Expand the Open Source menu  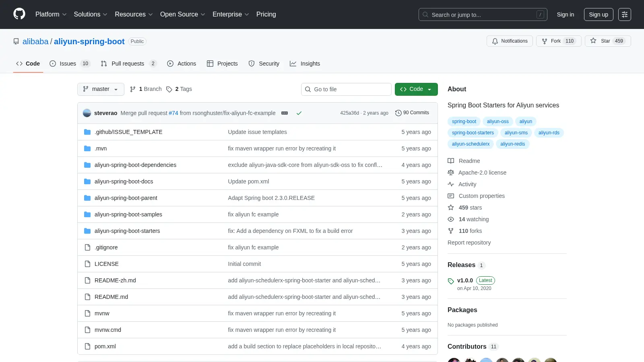click(x=183, y=14)
